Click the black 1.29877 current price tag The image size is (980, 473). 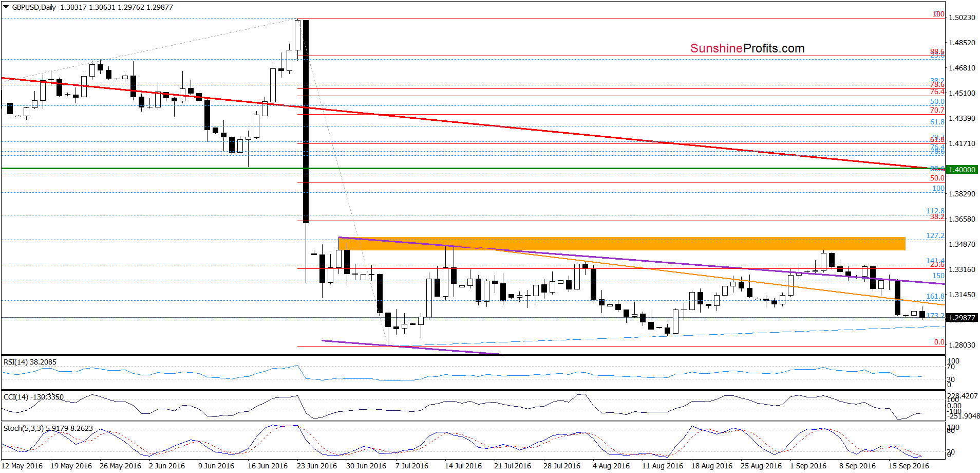pyautogui.click(x=962, y=318)
